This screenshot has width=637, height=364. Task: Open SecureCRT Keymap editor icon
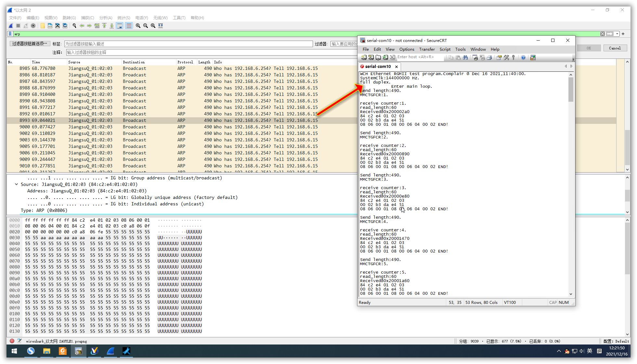[506, 58]
